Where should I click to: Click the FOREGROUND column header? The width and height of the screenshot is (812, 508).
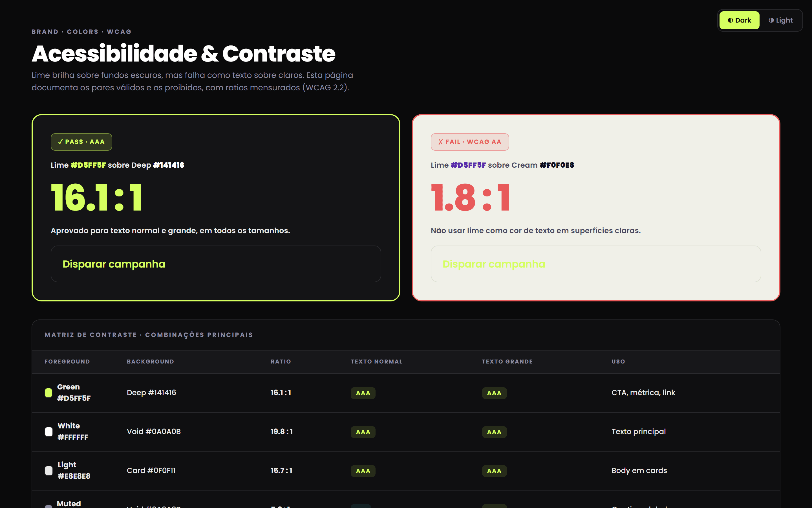[x=67, y=362]
